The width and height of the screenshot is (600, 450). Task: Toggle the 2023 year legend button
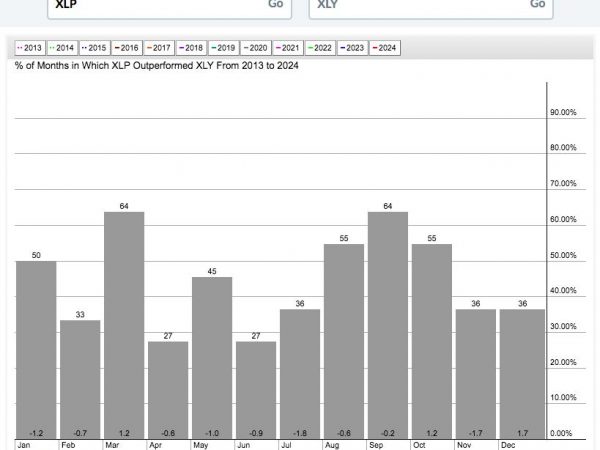[x=352, y=48]
